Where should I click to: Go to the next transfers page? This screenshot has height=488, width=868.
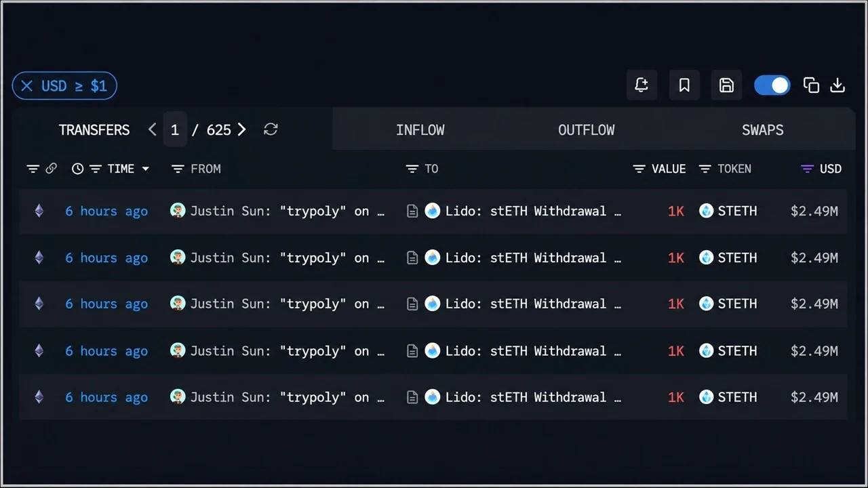coord(241,129)
